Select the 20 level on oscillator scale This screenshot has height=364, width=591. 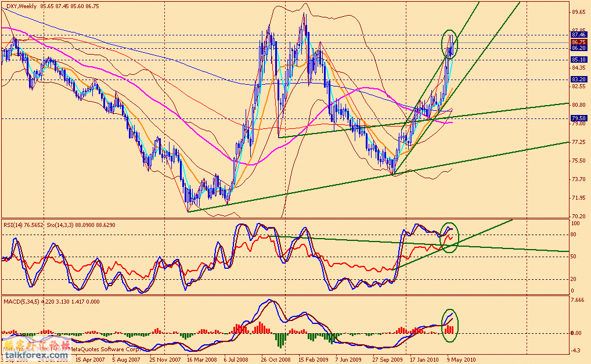pos(574,279)
